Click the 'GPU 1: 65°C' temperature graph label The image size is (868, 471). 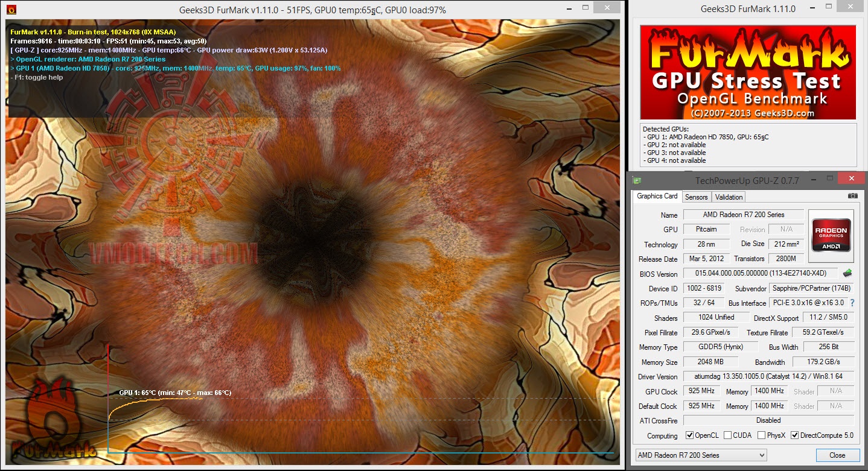[175, 393]
